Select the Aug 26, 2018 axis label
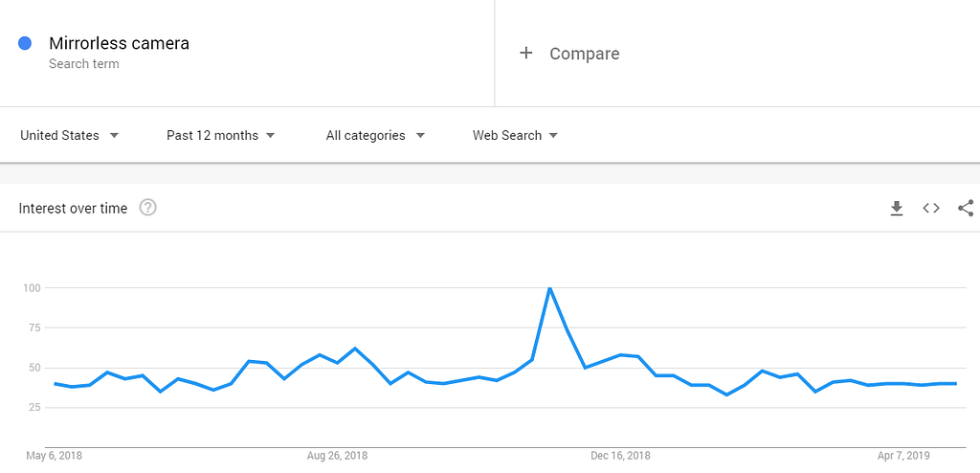The image size is (980, 473). (338, 456)
